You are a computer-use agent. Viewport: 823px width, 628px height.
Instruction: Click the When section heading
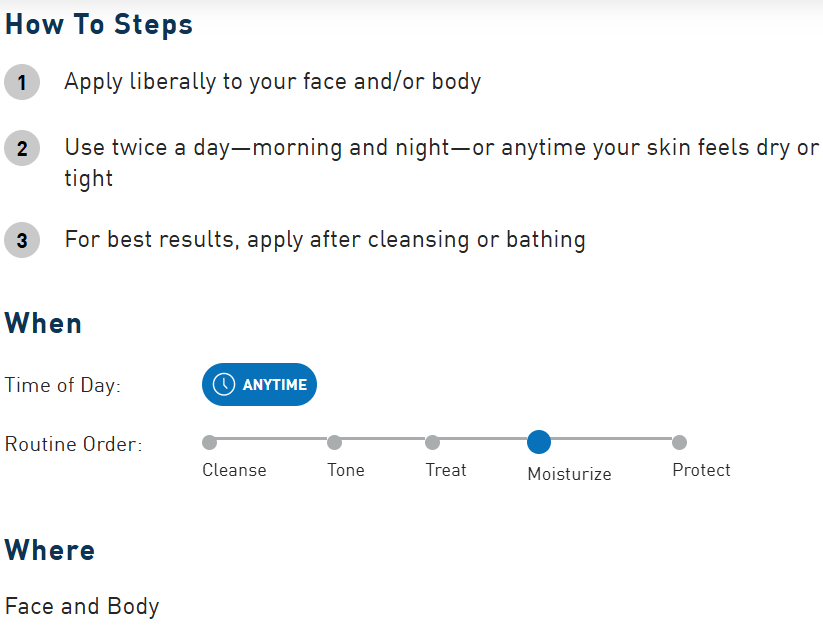tap(44, 324)
